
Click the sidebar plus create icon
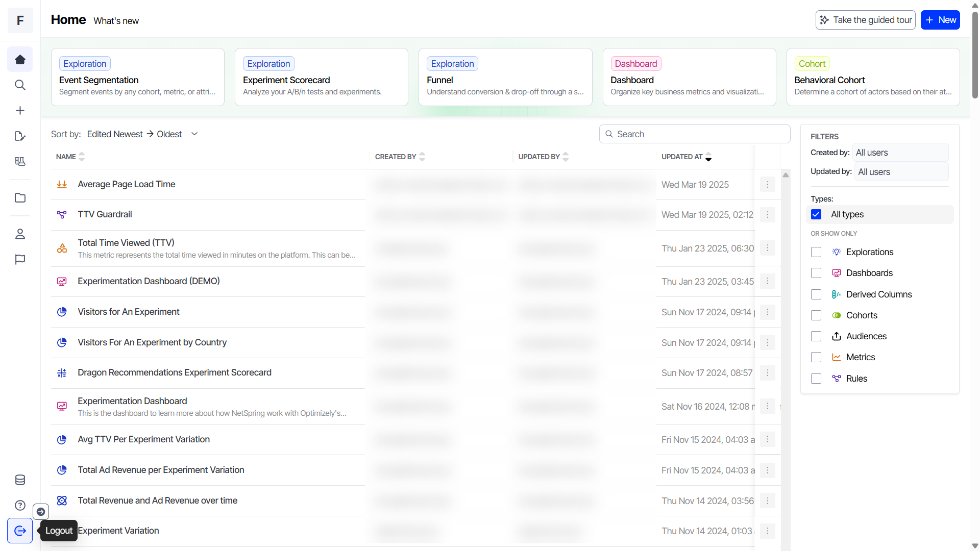[x=20, y=111]
